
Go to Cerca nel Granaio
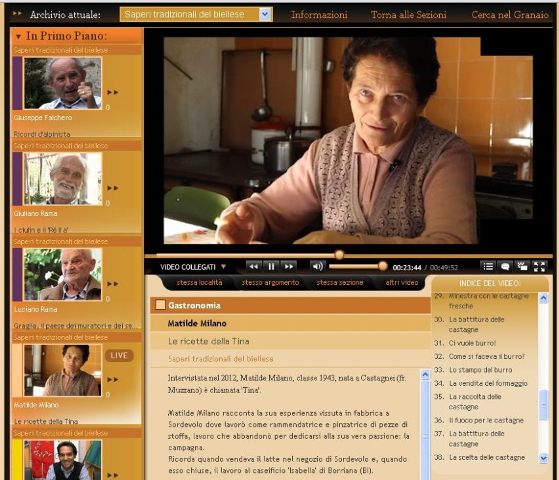(x=510, y=15)
